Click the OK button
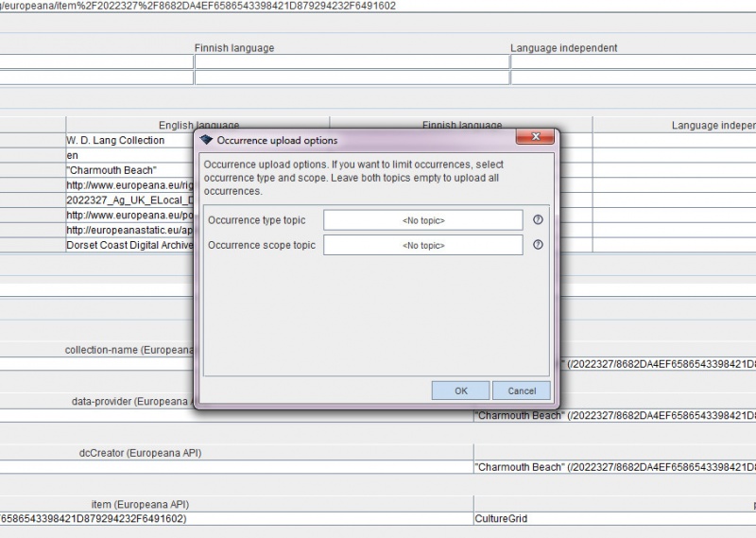The image size is (756, 538). click(460, 390)
